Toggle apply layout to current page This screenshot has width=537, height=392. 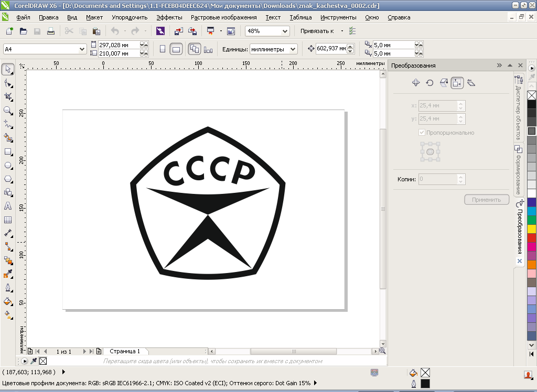(x=208, y=50)
